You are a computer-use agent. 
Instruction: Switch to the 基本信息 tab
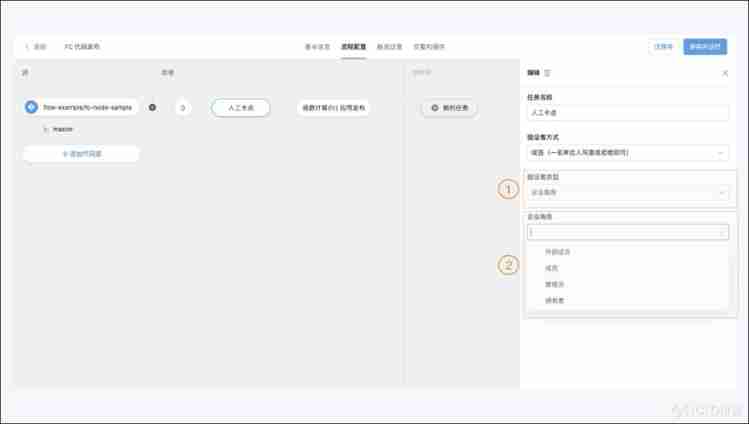[318, 47]
